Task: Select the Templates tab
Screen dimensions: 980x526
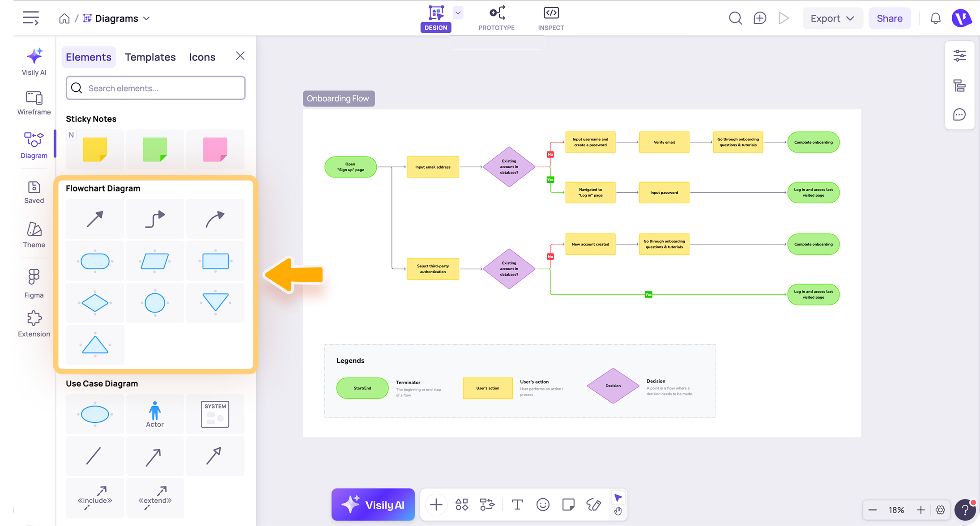Action: 150,57
